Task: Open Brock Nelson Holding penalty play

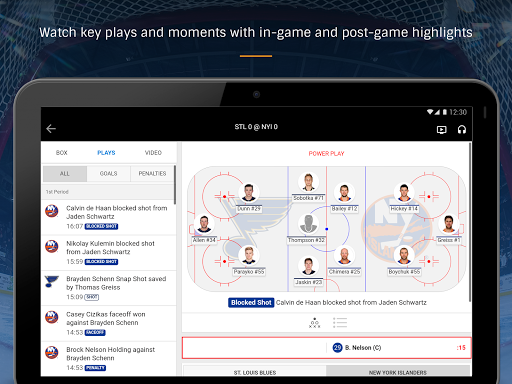Action: [109, 359]
